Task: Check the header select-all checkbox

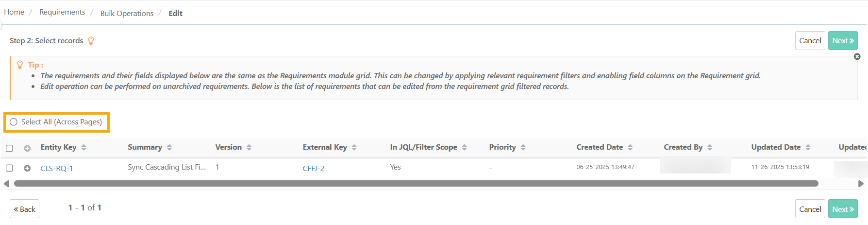Action: pyautogui.click(x=9, y=148)
